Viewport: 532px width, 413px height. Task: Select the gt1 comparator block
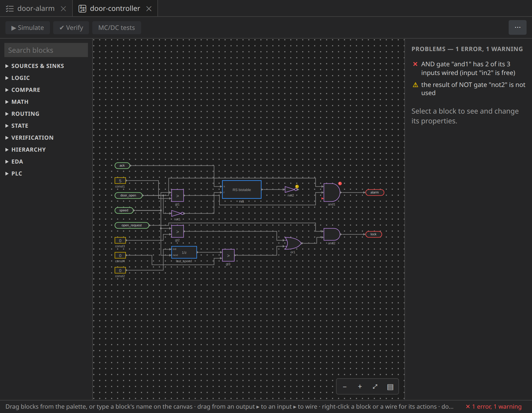178,196
